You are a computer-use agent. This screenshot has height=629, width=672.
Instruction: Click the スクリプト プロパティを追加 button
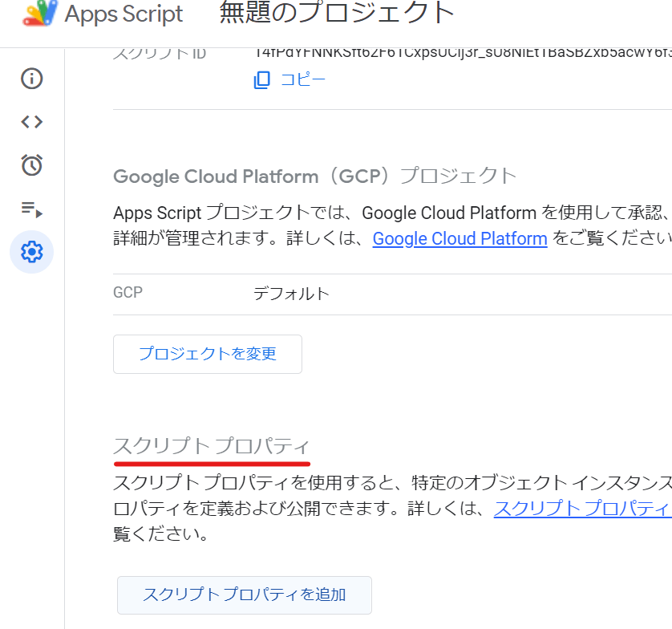pos(245,595)
